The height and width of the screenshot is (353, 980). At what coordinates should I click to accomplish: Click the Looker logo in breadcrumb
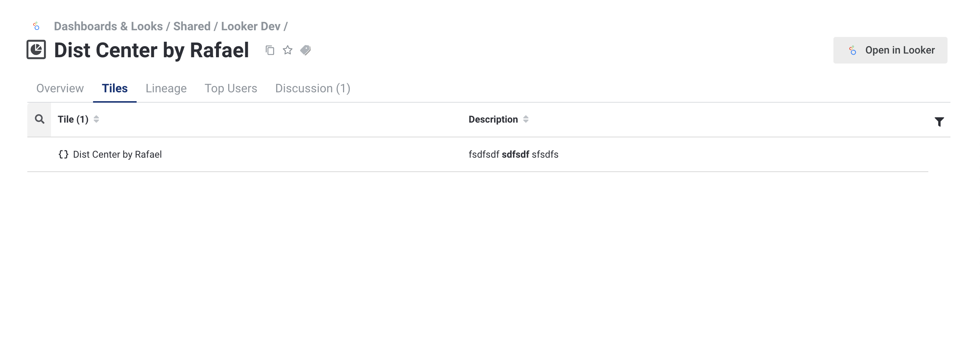(x=37, y=26)
